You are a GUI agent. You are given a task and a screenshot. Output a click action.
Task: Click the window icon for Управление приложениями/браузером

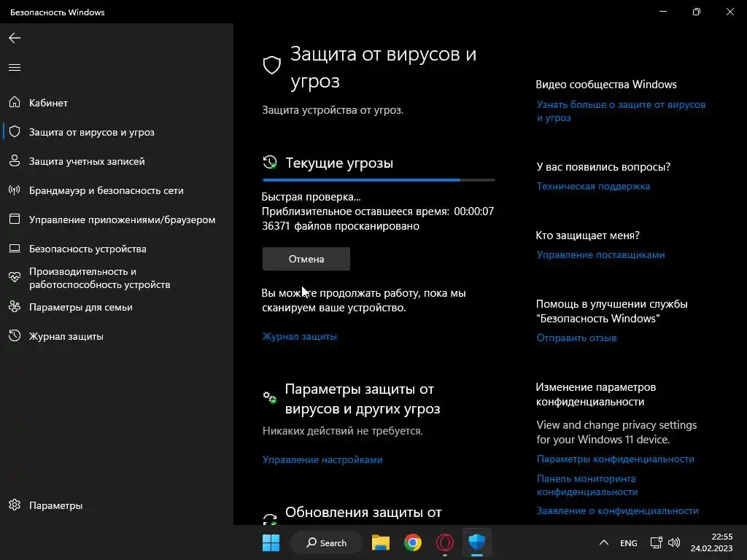tap(15, 219)
